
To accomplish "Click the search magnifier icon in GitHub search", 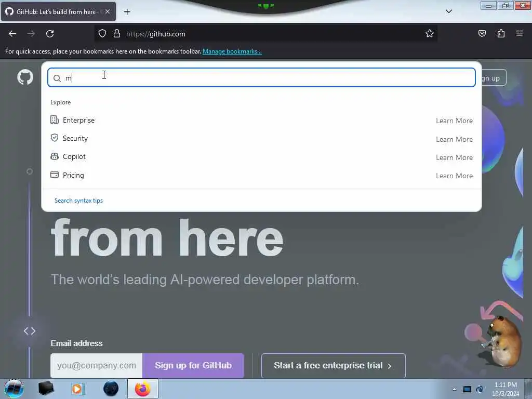I will click(x=57, y=78).
